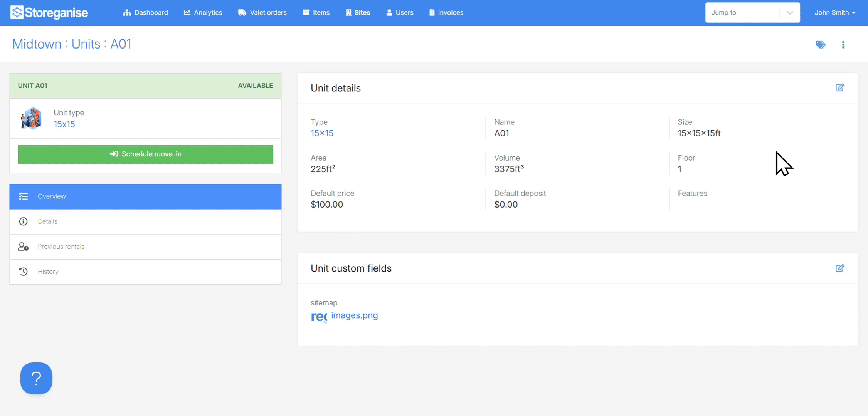Open the images.png sitemap link
Viewport: 868px width, 416px height.
(x=354, y=315)
